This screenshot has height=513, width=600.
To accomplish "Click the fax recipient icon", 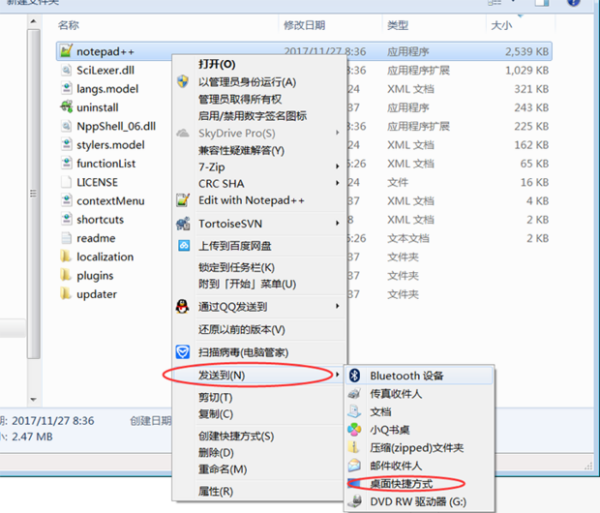I will (x=354, y=394).
